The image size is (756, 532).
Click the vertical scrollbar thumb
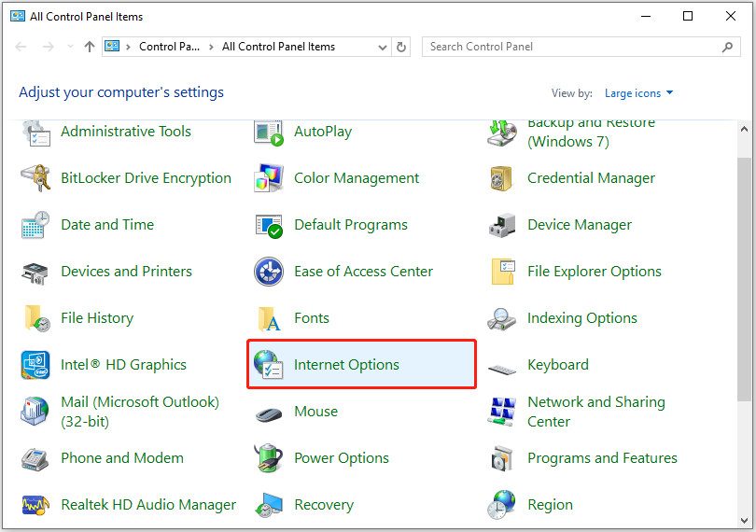[744, 279]
